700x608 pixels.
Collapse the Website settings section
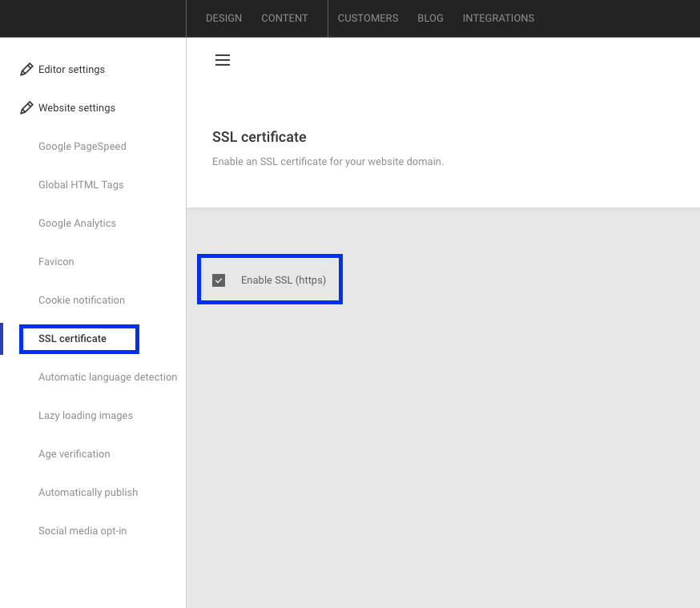(x=77, y=107)
